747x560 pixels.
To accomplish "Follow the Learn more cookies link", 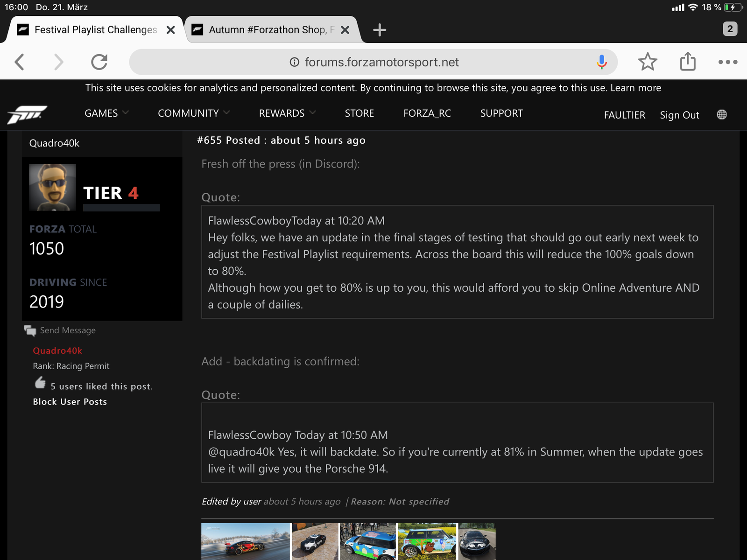I will 635,88.
